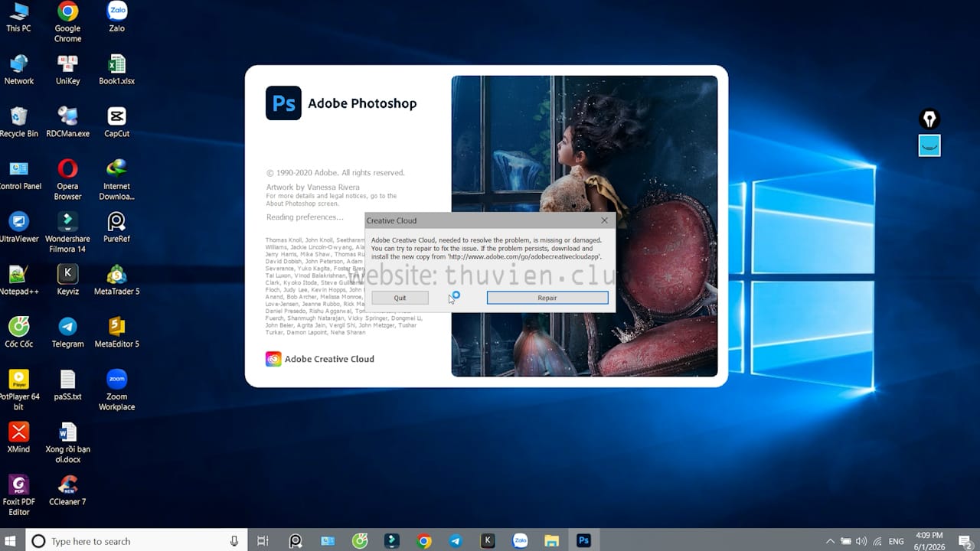Click the Quit button in dialog

400,298
